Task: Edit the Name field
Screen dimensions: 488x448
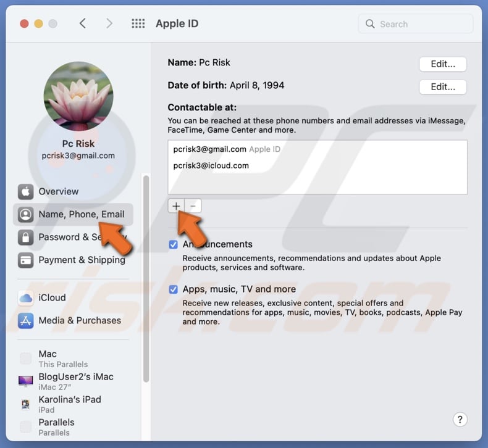Action: point(442,64)
